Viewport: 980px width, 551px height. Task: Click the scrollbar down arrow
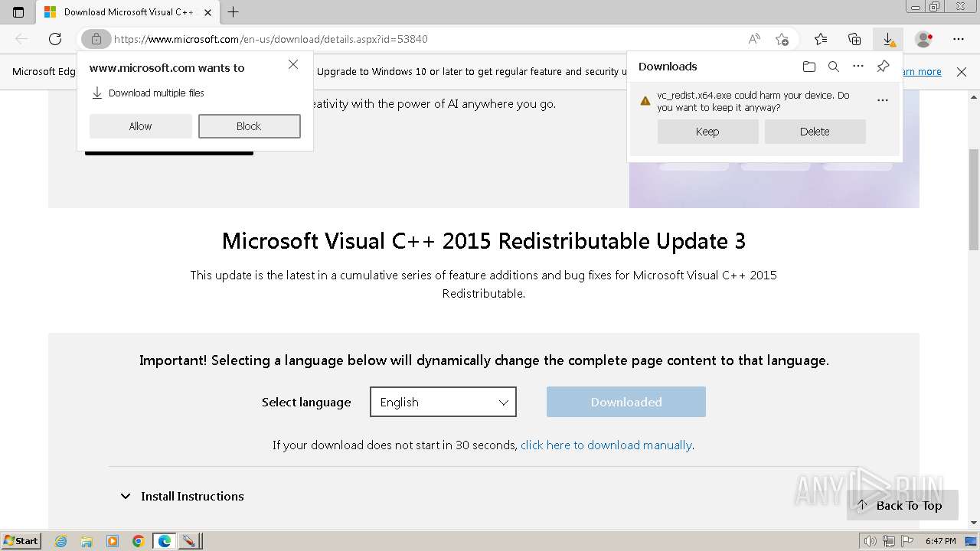click(x=974, y=523)
